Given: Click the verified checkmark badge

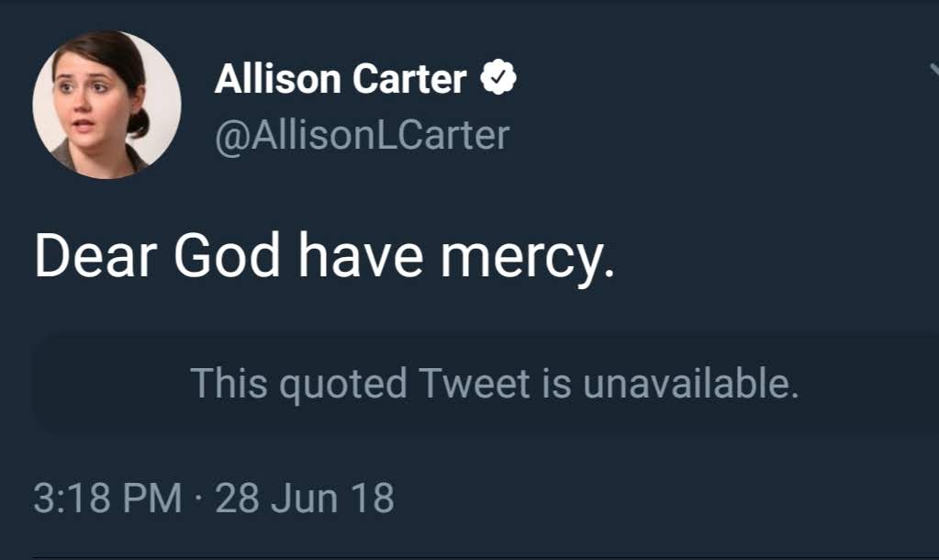Looking at the screenshot, I should pyautogui.click(x=498, y=80).
